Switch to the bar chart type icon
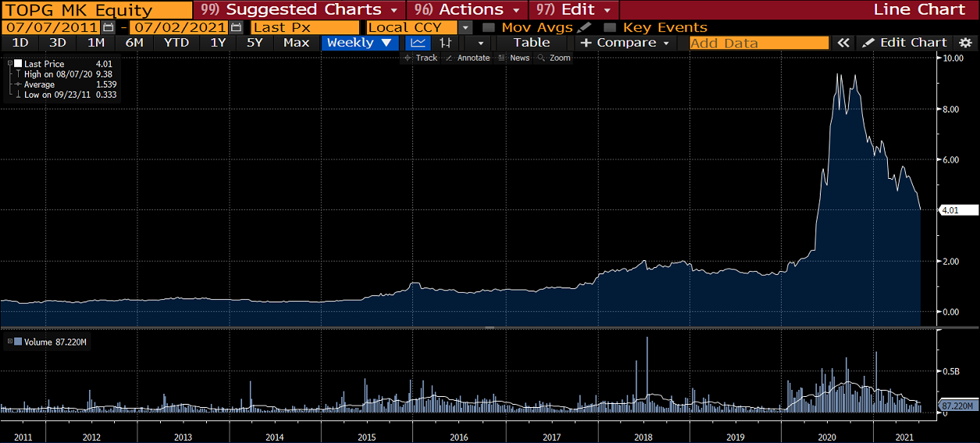Image resolution: width=980 pixels, height=443 pixels. click(445, 43)
